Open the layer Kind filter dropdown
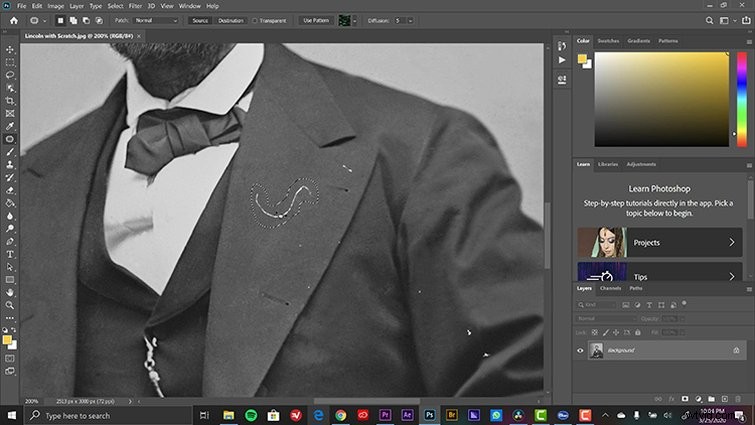The width and height of the screenshot is (755, 425). point(596,305)
